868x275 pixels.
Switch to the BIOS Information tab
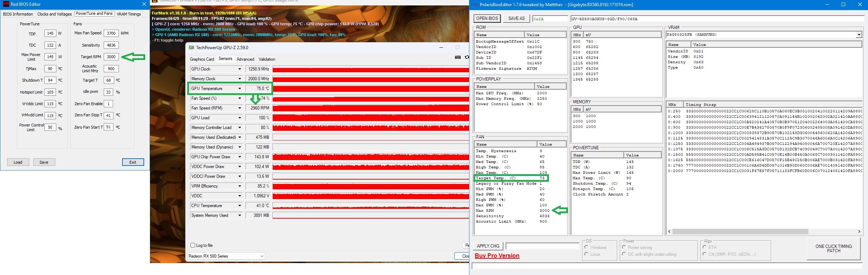[x=18, y=14]
